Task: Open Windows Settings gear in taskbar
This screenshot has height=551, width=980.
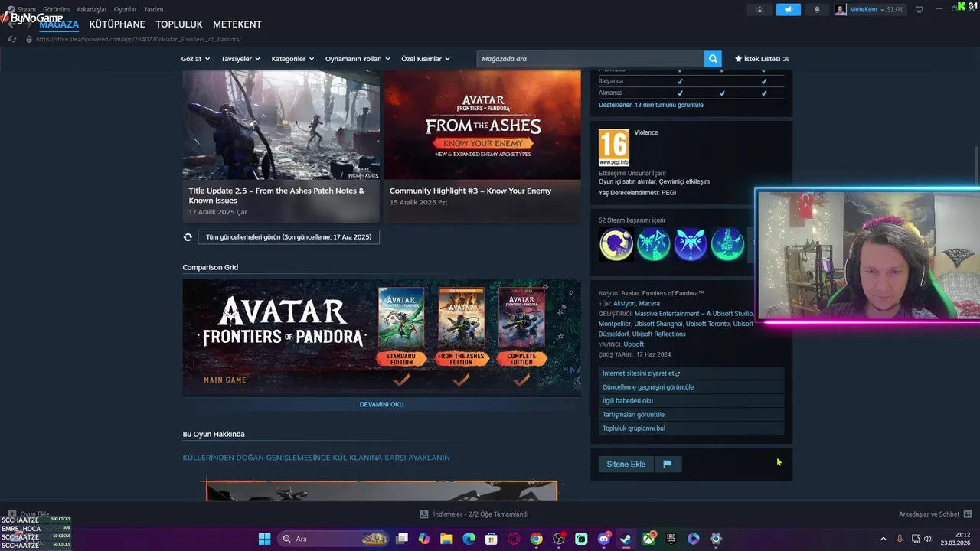Action: [716, 539]
